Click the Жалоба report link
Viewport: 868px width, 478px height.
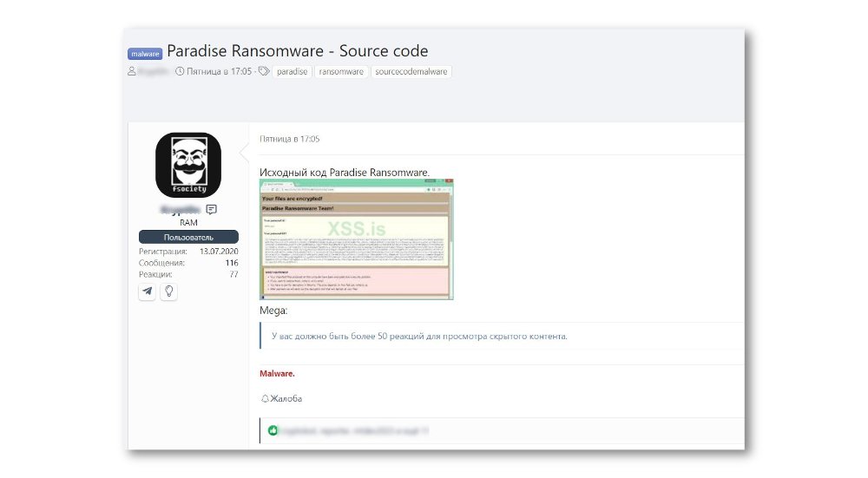(286, 398)
